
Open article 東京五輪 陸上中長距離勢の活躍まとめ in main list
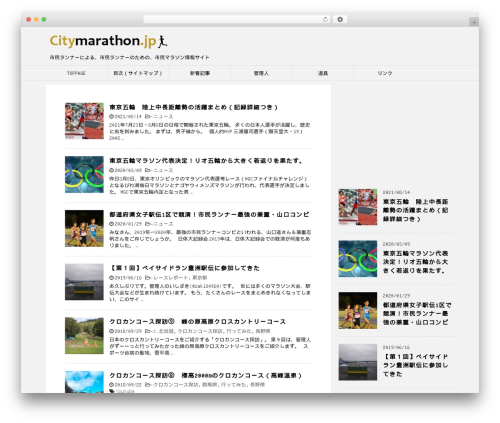click(x=193, y=107)
